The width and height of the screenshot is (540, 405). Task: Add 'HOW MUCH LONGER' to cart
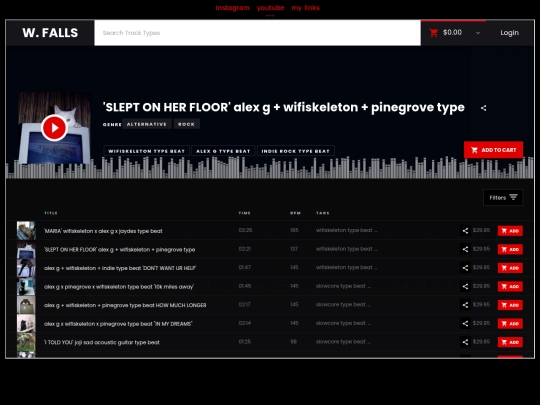click(510, 305)
